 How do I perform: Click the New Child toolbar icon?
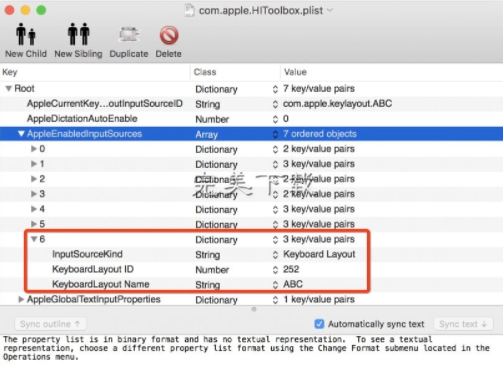[x=26, y=34]
